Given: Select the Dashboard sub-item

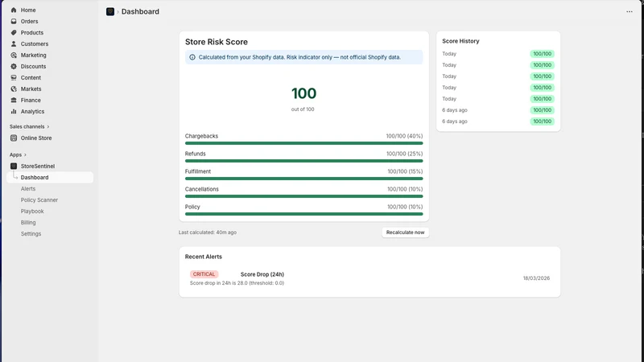Looking at the screenshot, I should click(x=50, y=177).
